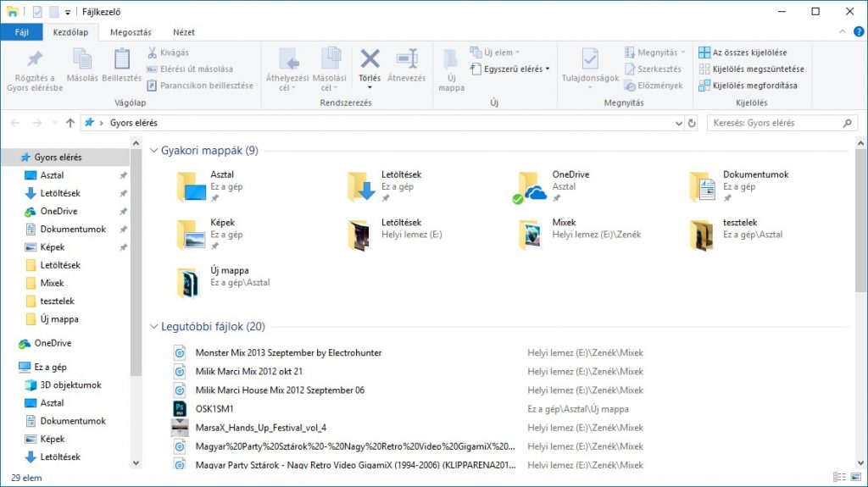Open the Megosztás ribbon tab

(x=131, y=32)
